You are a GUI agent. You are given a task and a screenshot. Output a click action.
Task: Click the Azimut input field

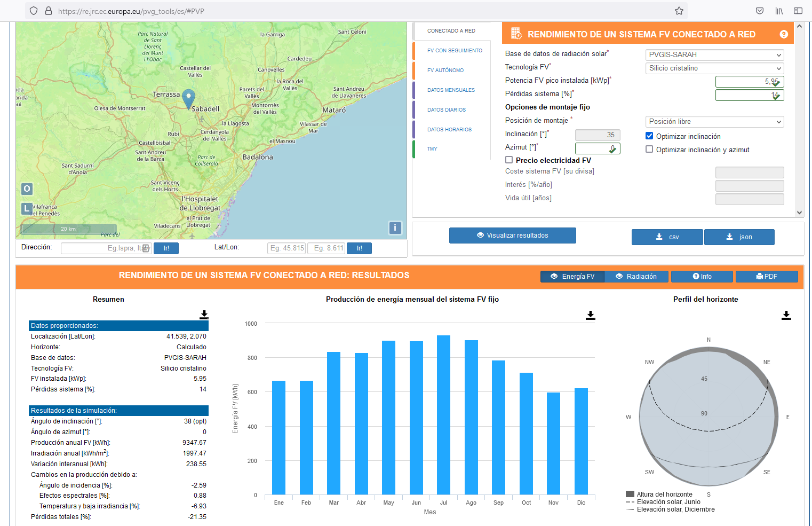point(598,148)
